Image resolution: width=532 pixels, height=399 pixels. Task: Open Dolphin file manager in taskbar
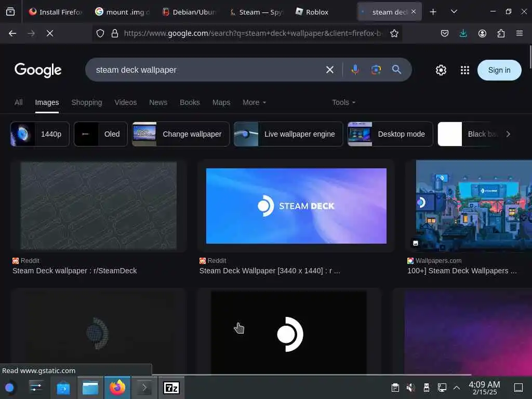(x=90, y=388)
